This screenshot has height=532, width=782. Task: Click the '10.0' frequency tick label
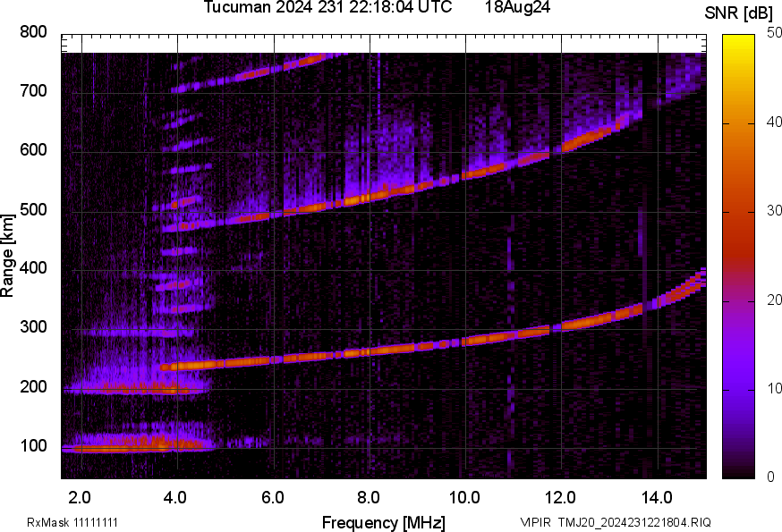[464, 498]
